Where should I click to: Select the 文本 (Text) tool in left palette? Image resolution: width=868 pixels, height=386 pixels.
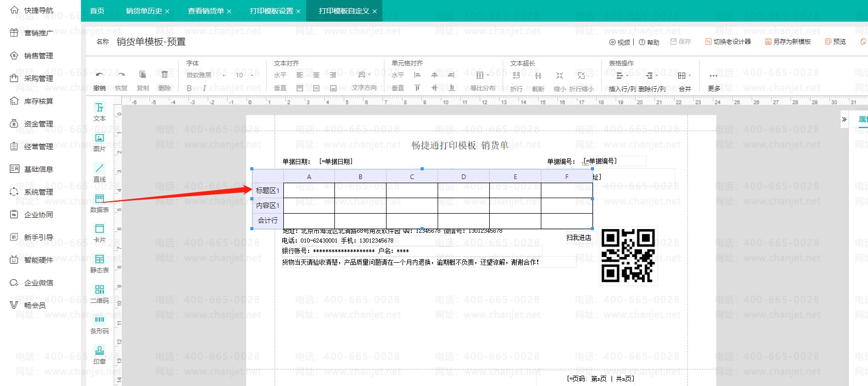point(100,111)
